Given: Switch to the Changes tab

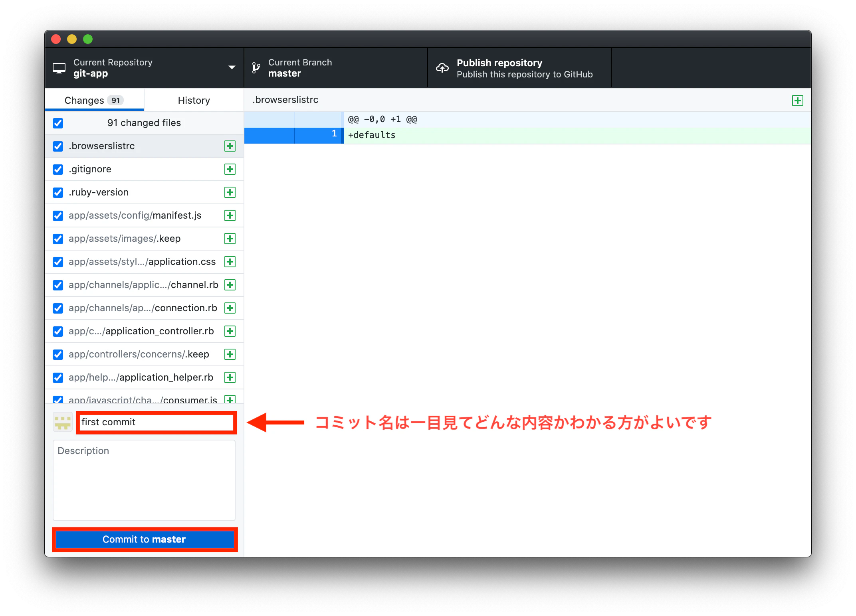Looking at the screenshot, I should [94, 100].
